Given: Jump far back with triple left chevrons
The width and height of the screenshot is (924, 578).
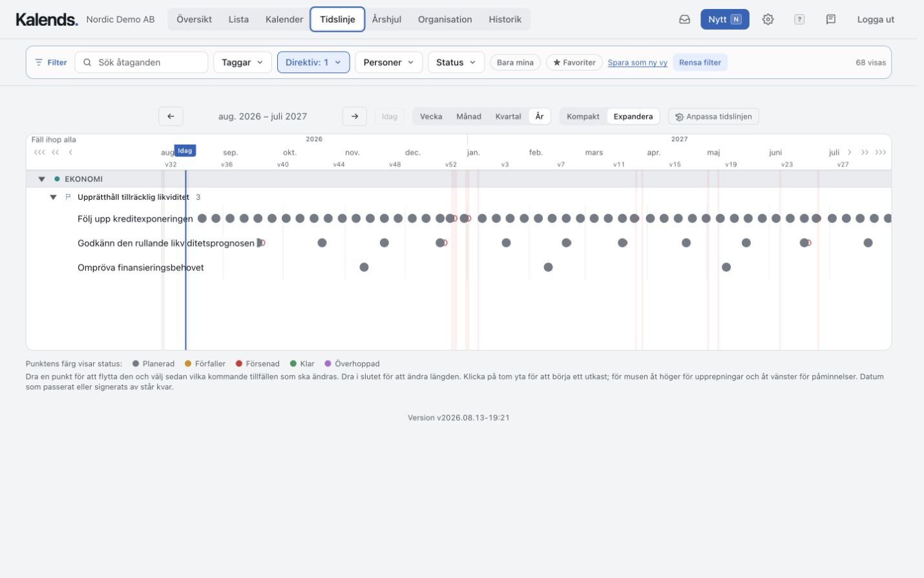Looking at the screenshot, I should tap(39, 153).
